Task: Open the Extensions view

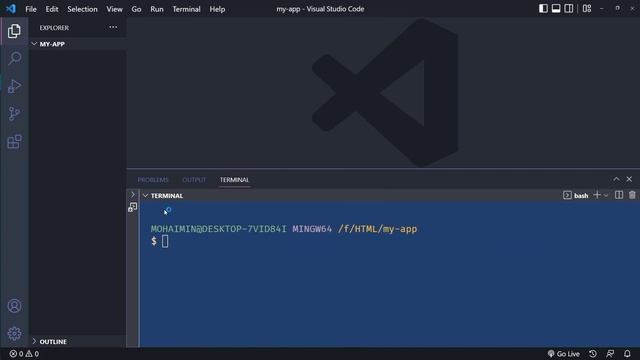Action: tap(14, 142)
